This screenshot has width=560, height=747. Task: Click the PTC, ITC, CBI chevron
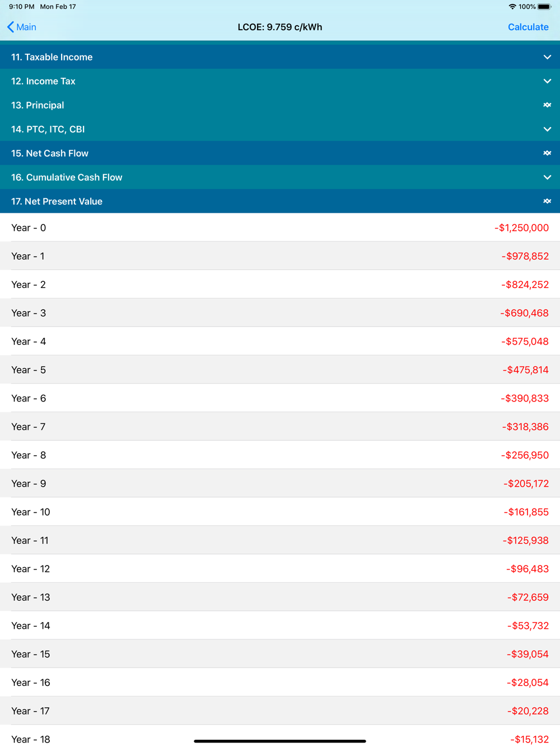pos(547,129)
